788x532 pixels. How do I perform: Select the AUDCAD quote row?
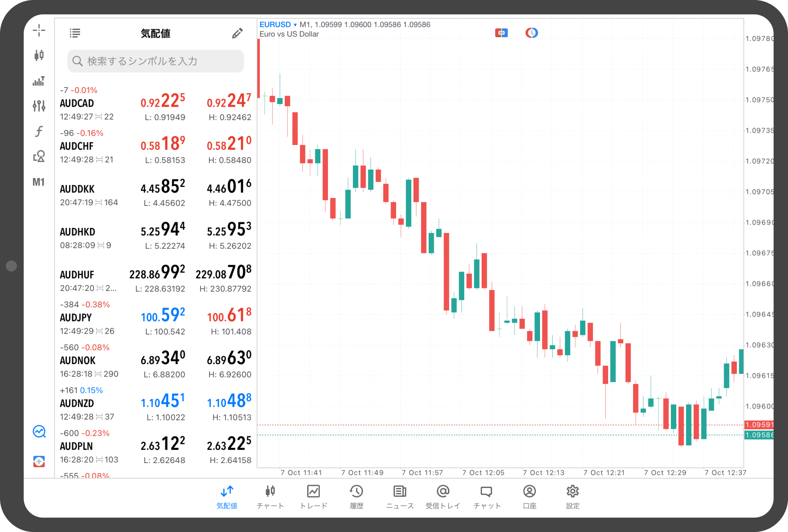pyautogui.click(x=156, y=104)
